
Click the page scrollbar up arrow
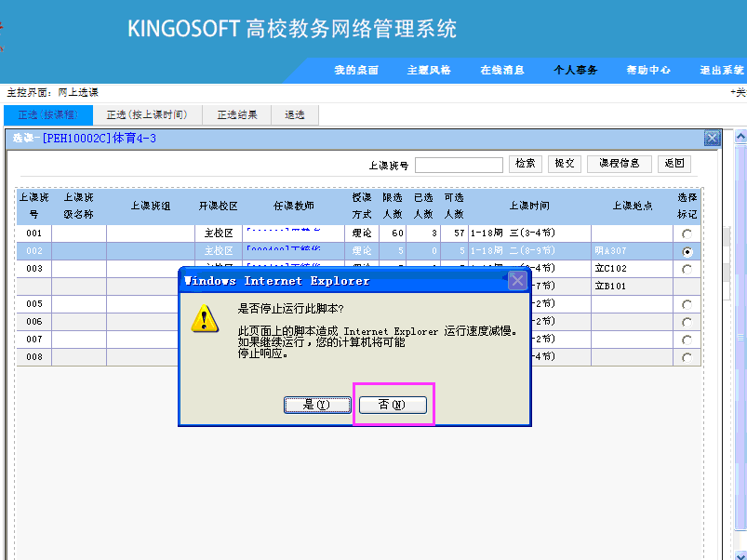[x=740, y=137]
